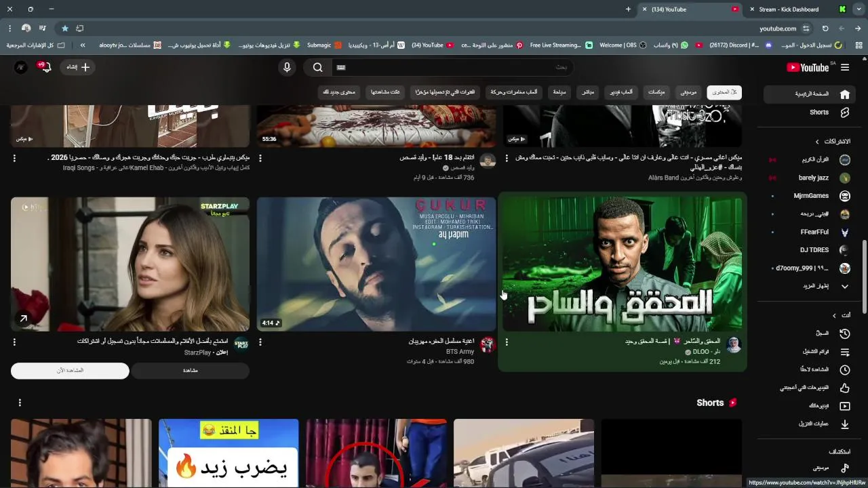Click the Watch (مشاهدة) ad button
The height and width of the screenshot is (488, 868).
point(191,371)
